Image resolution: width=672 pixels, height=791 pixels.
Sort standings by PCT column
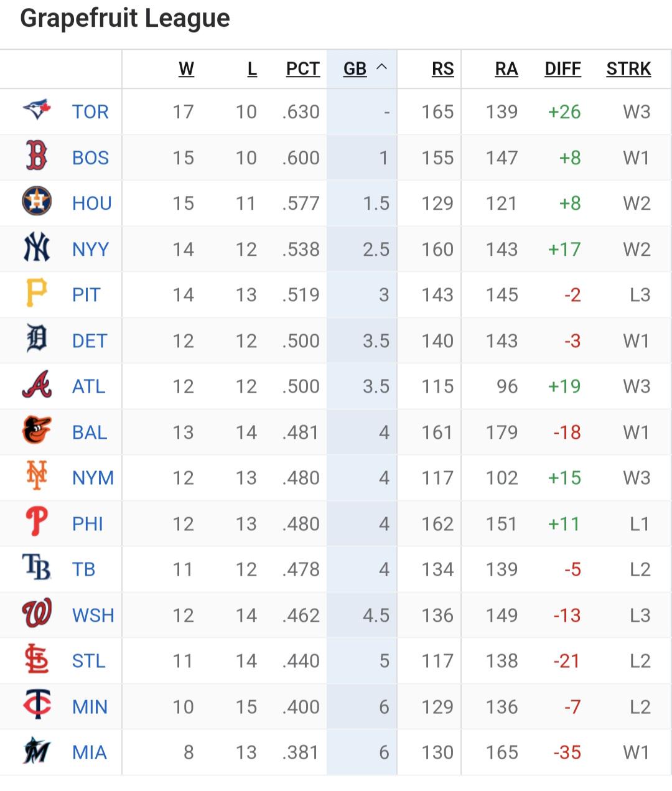click(302, 68)
